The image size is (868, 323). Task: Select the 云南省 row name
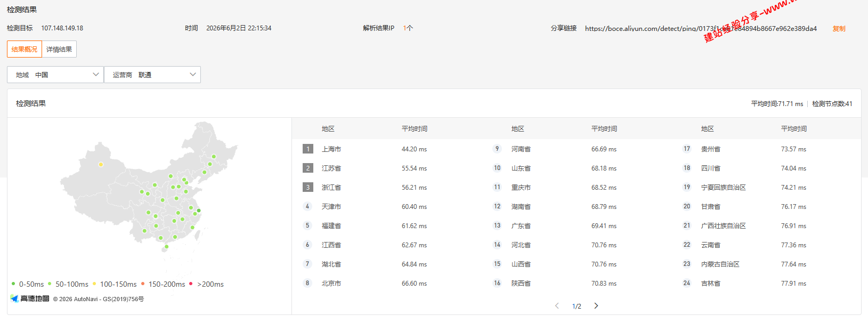(711, 245)
